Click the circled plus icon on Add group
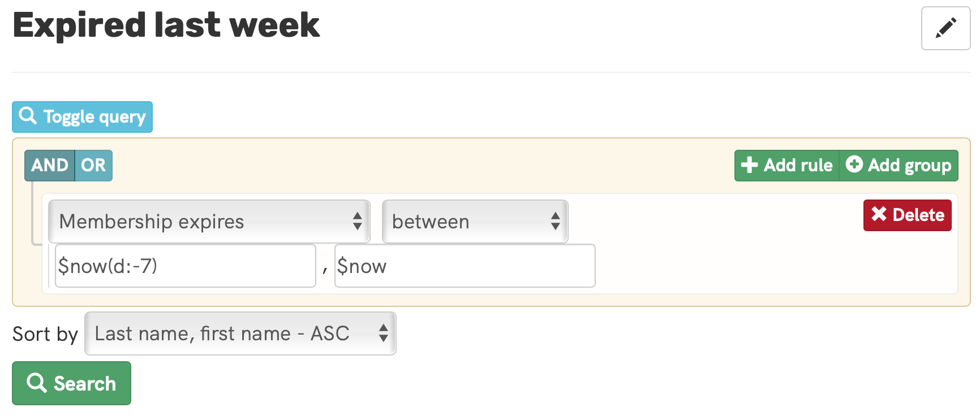 pyautogui.click(x=854, y=164)
